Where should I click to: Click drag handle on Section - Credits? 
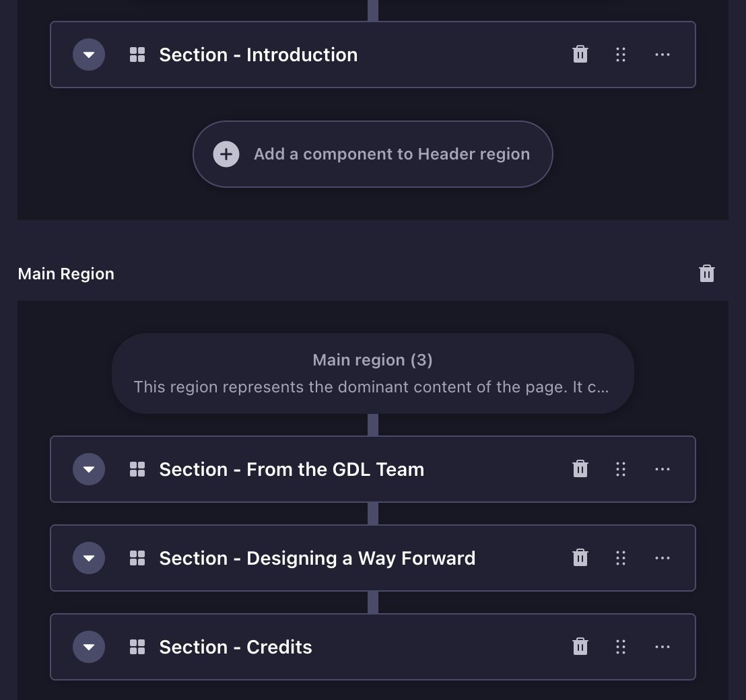point(621,647)
